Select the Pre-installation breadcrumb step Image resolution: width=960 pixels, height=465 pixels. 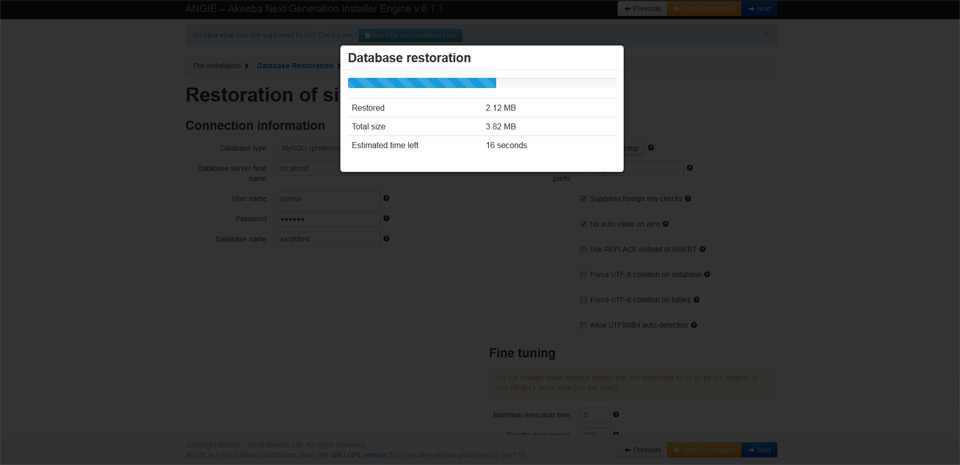coord(217,65)
